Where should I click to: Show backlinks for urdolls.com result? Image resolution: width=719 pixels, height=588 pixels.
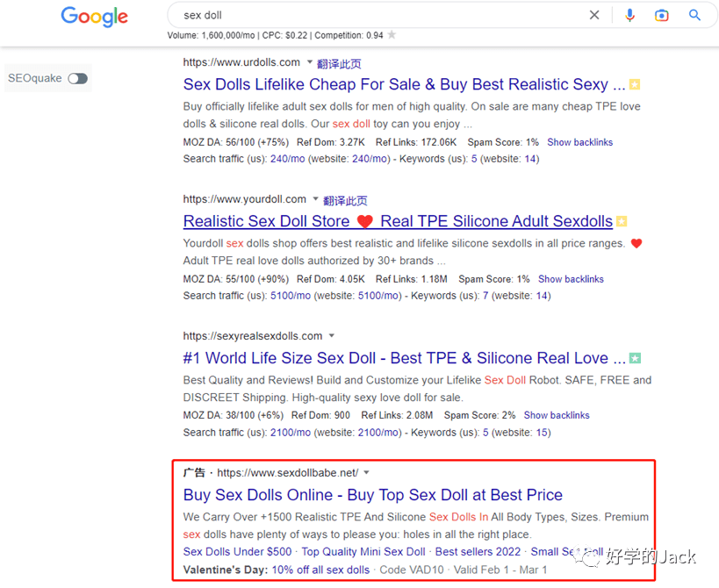point(579,142)
